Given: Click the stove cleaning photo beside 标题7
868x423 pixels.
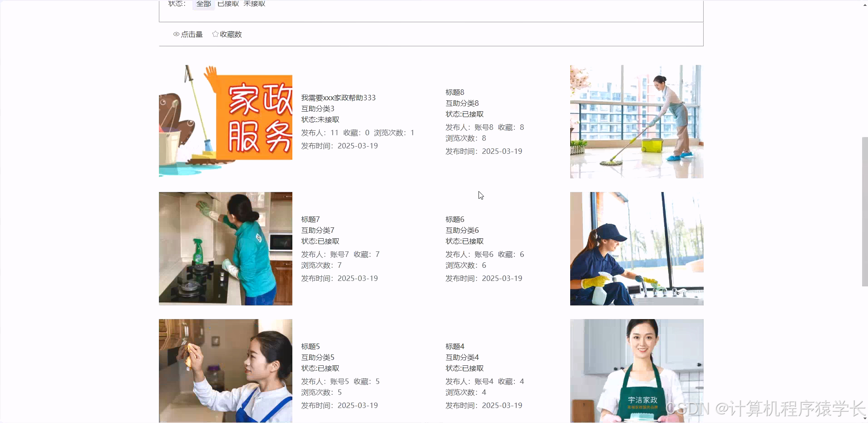Looking at the screenshot, I should [225, 248].
